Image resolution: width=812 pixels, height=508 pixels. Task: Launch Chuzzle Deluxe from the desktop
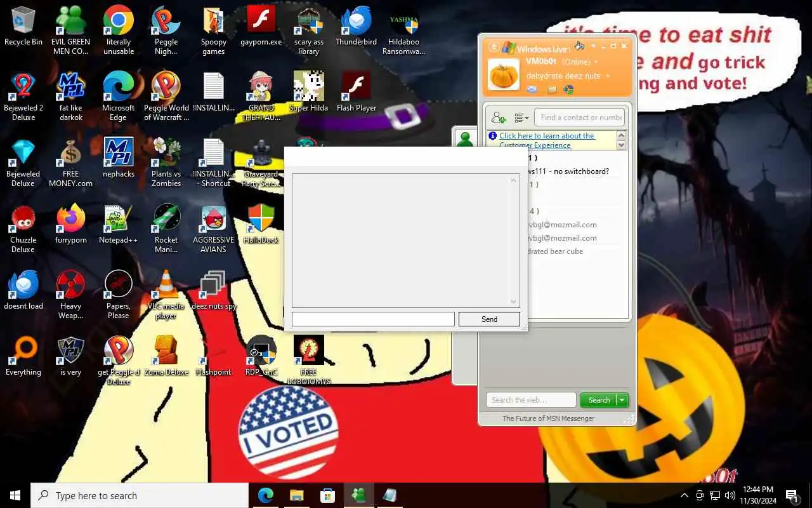pos(23,229)
